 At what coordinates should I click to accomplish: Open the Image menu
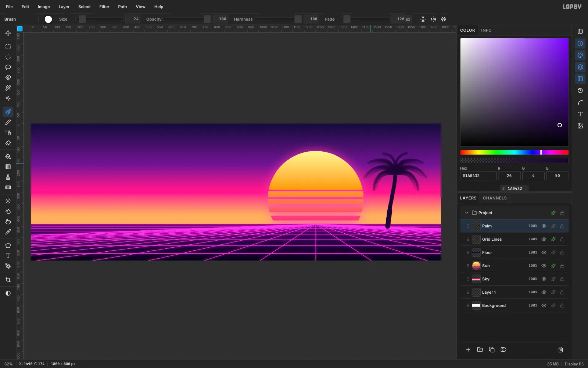44,7
